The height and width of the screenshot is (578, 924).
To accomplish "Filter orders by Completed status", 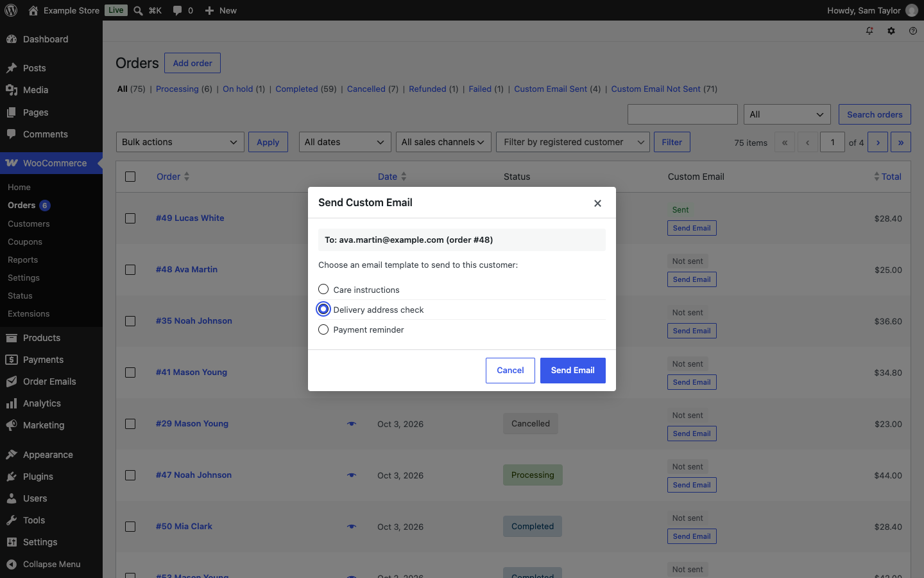I will [x=296, y=89].
